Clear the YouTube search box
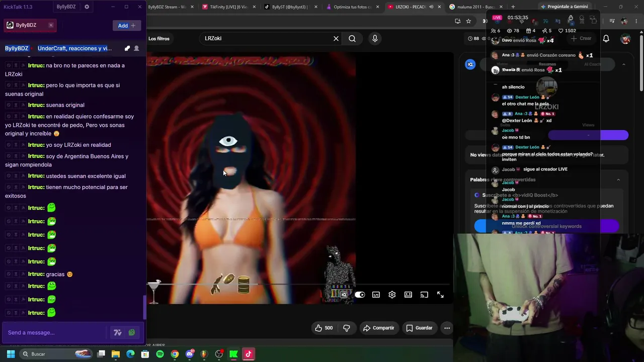Screen dimensions: 644x362 336,39
